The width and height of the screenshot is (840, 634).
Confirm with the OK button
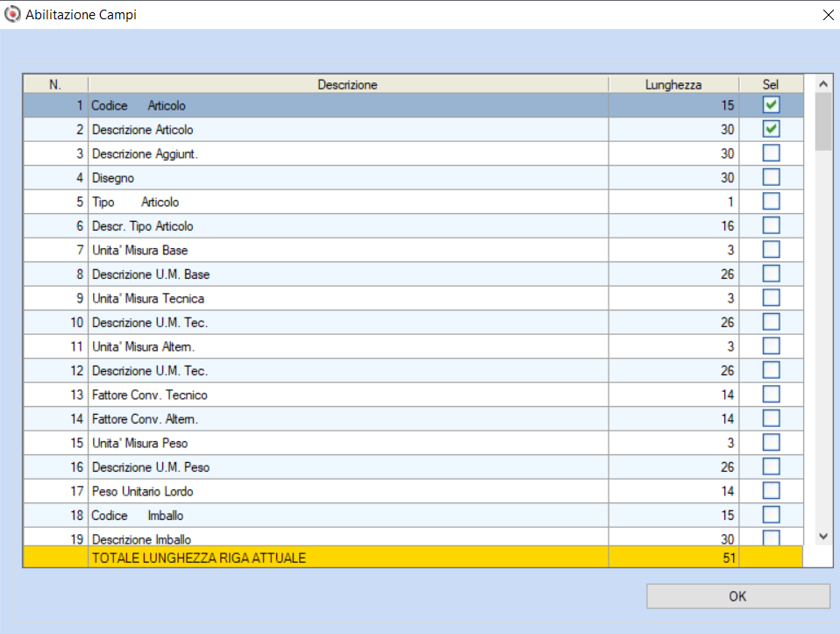(x=737, y=596)
